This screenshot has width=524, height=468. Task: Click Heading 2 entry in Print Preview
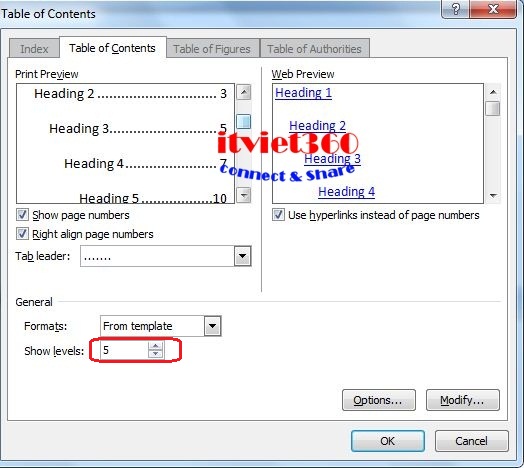click(130, 94)
